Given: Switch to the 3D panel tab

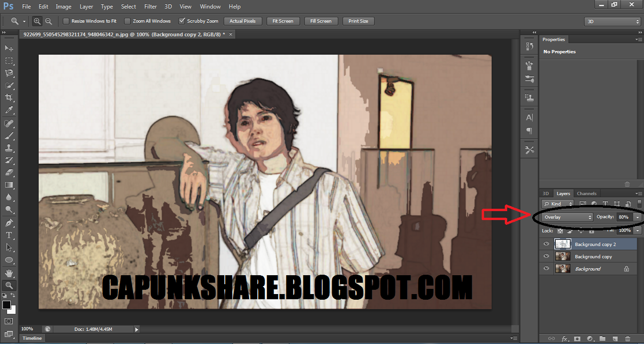Looking at the screenshot, I should pyautogui.click(x=545, y=194).
